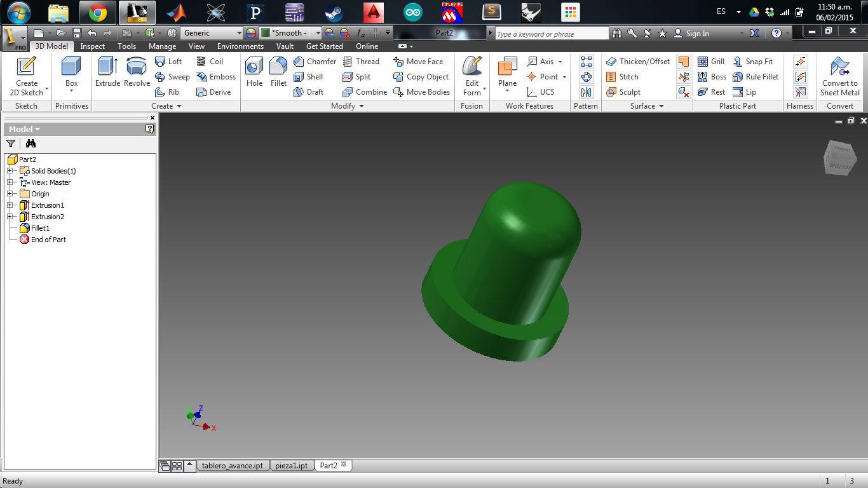
Task: Use the Thread tool
Action: [x=361, y=62]
